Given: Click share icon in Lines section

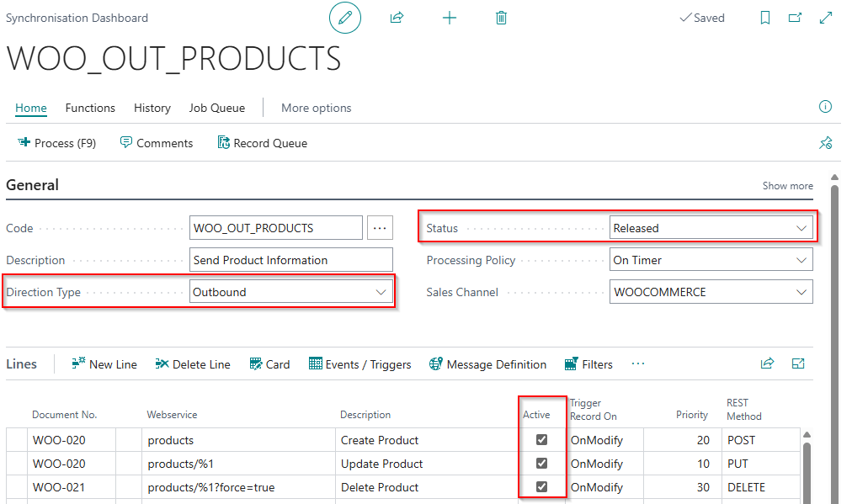Looking at the screenshot, I should pyautogui.click(x=767, y=363).
